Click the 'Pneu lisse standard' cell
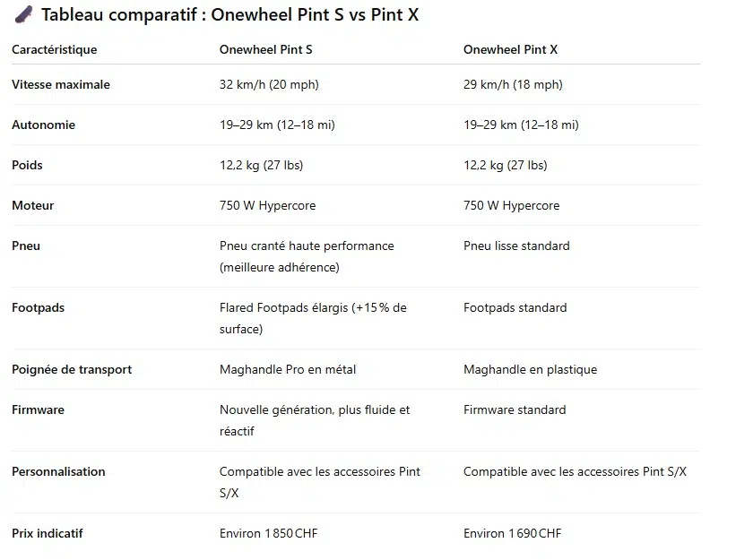 click(x=516, y=246)
